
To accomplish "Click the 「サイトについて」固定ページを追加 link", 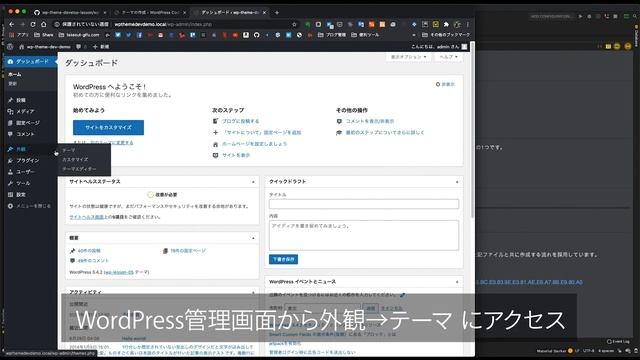I will coord(262,133).
